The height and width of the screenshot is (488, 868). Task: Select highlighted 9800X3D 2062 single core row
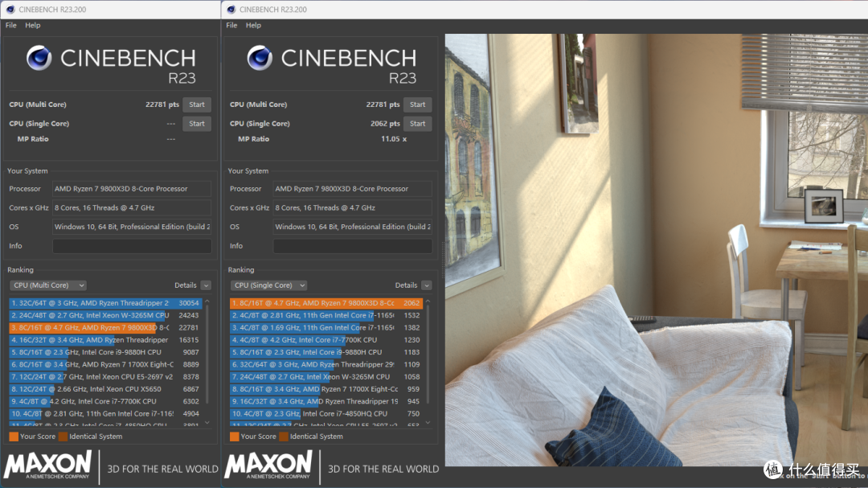coord(326,303)
